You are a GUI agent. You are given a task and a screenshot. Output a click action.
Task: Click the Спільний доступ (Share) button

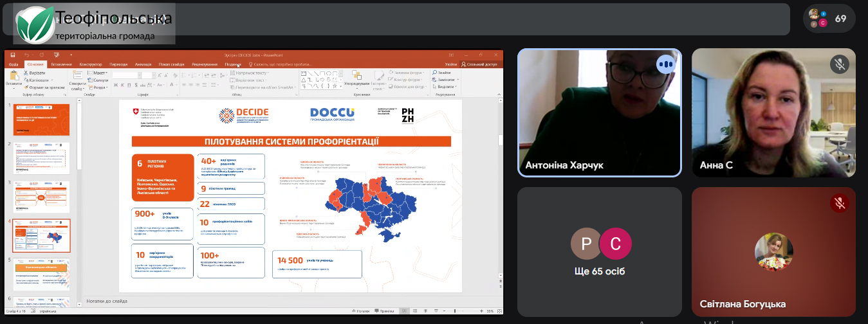point(479,64)
